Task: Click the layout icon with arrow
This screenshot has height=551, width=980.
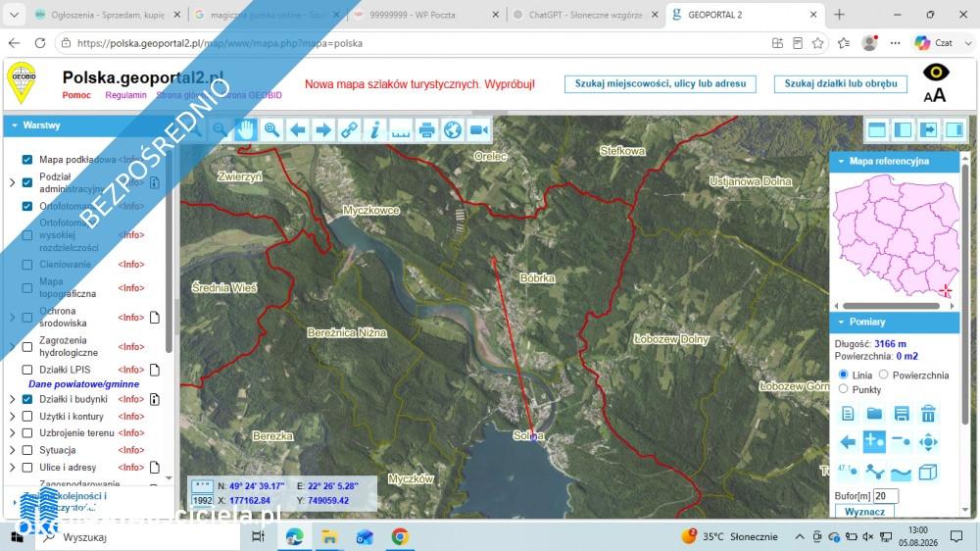Action: pos(929,130)
